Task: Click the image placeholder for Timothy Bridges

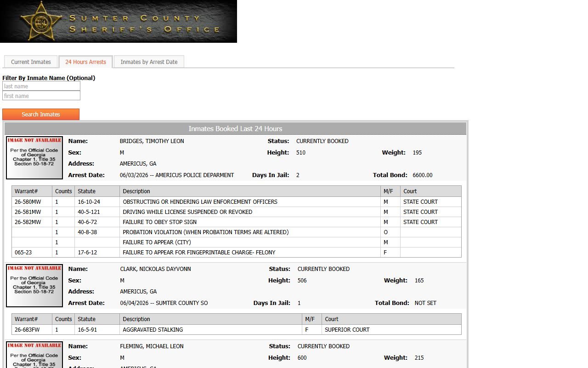Action: [34, 158]
